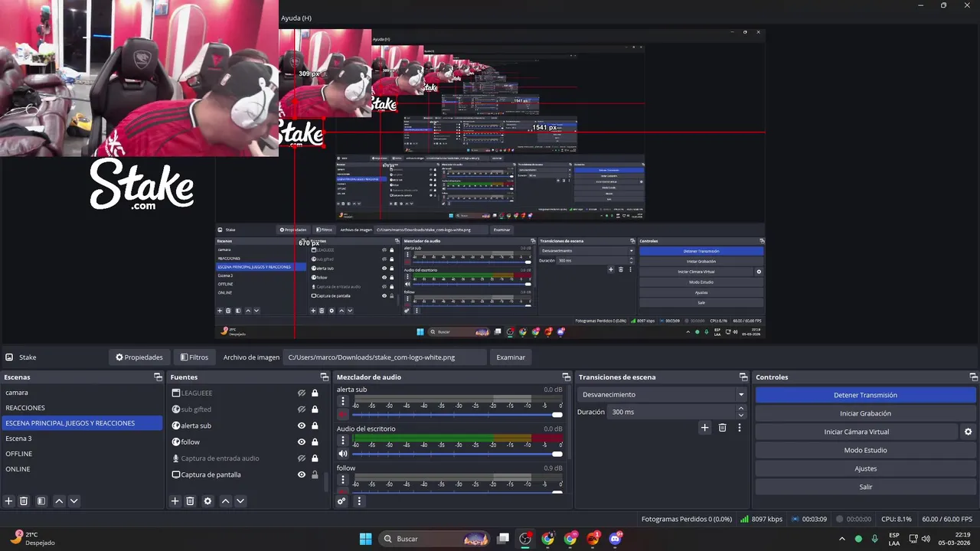Viewport: 980px width, 551px height.
Task: Open Discord from the Windows taskbar
Action: [x=616, y=539]
